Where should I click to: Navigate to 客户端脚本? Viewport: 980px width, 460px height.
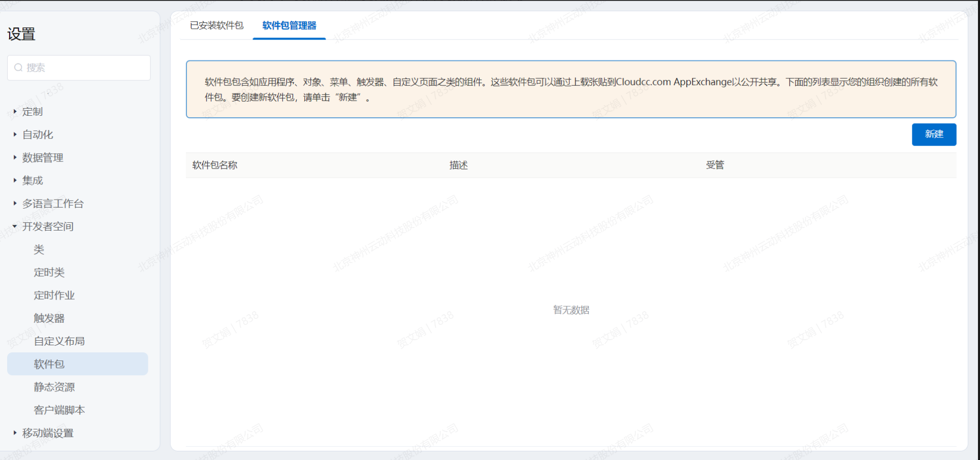59,410
